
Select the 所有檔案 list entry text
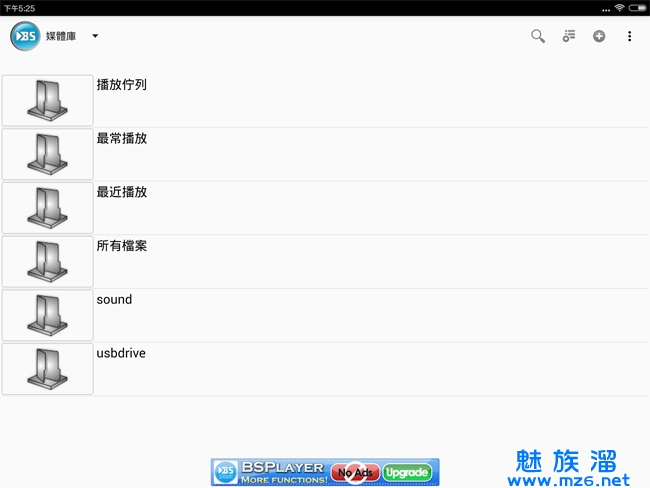121,245
